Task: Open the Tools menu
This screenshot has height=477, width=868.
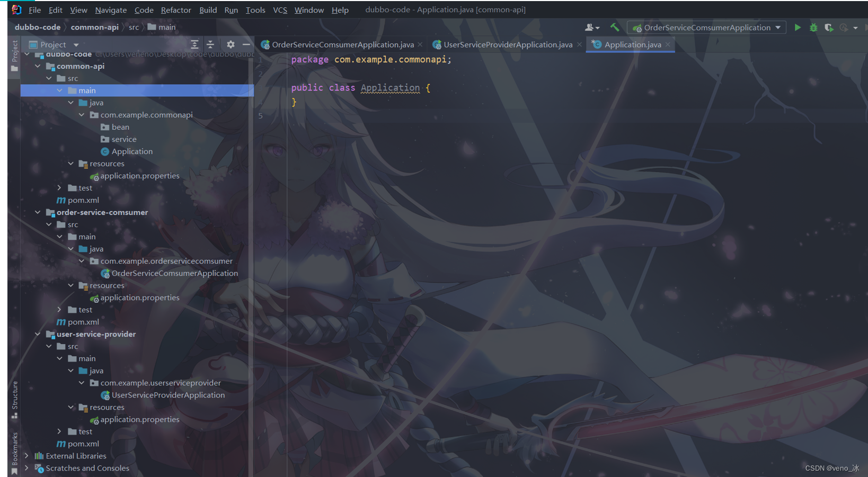Action: [x=255, y=10]
